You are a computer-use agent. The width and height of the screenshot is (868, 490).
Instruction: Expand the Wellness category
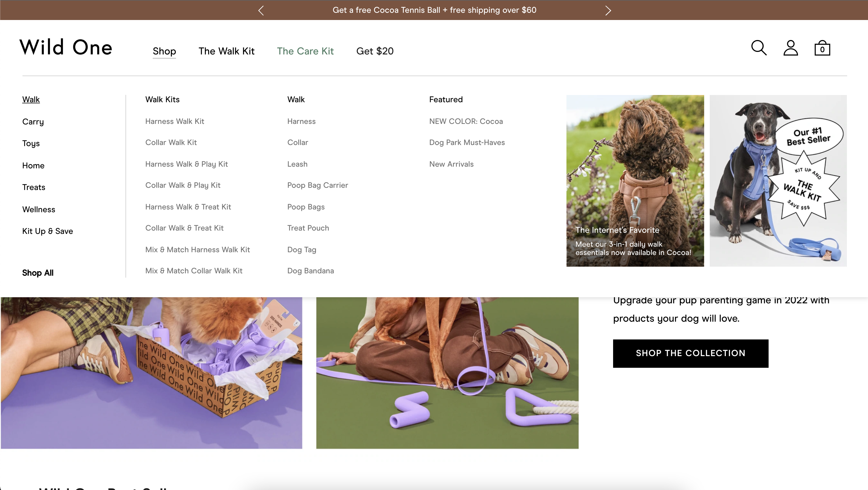[x=39, y=209]
